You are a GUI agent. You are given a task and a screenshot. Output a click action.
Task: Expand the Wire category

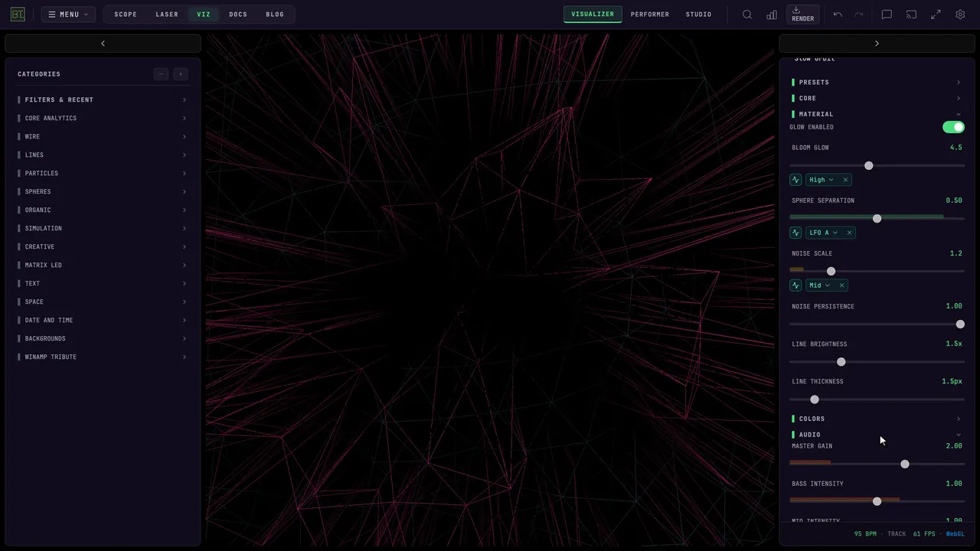103,136
